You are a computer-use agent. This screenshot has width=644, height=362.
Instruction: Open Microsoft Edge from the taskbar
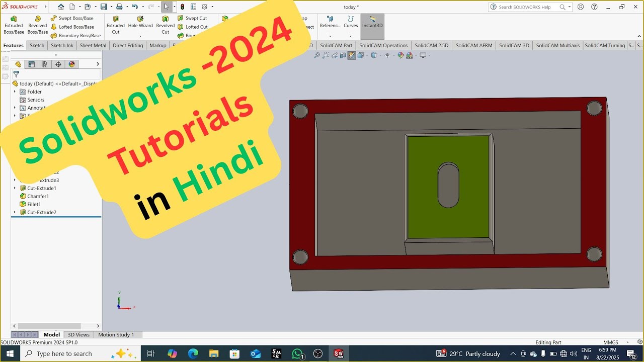[193, 353]
